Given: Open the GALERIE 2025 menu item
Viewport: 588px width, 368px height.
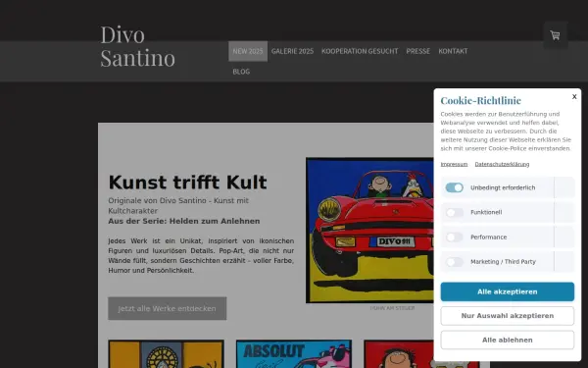Looking at the screenshot, I should click(x=292, y=51).
